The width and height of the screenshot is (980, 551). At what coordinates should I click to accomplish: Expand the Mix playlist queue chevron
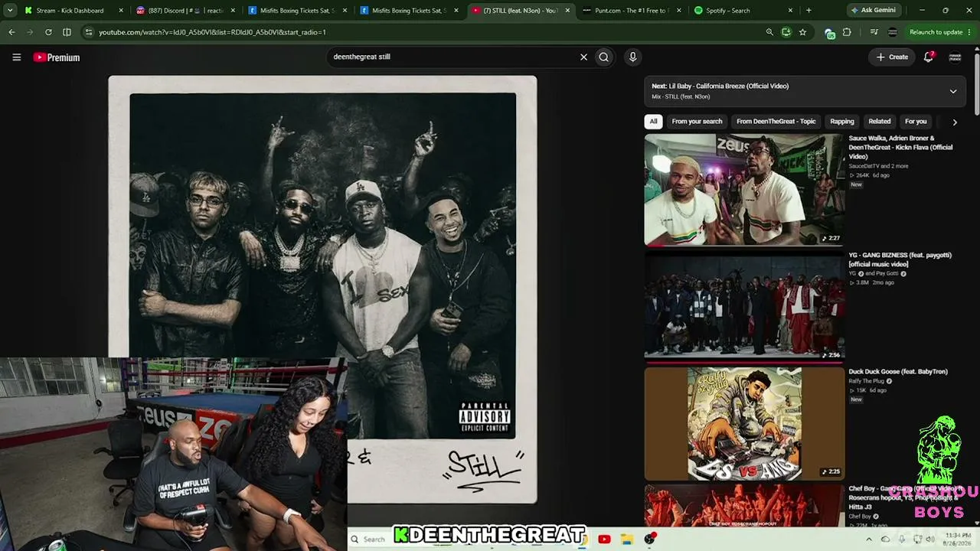(x=952, y=91)
